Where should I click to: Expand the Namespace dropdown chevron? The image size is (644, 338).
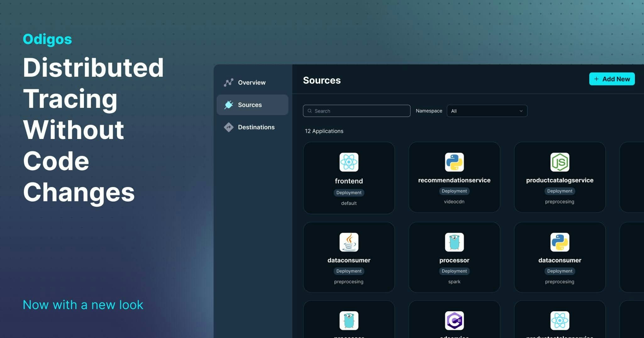pos(521,111)
